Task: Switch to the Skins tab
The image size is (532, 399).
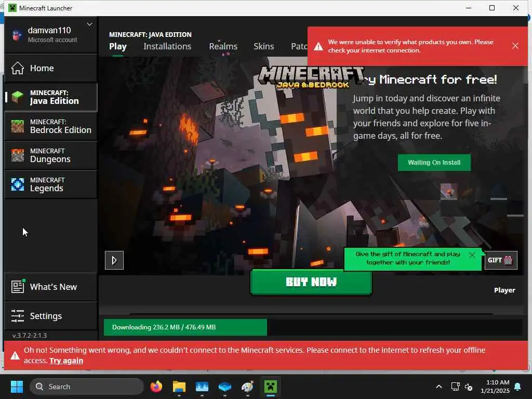Action: coord(263,46)
